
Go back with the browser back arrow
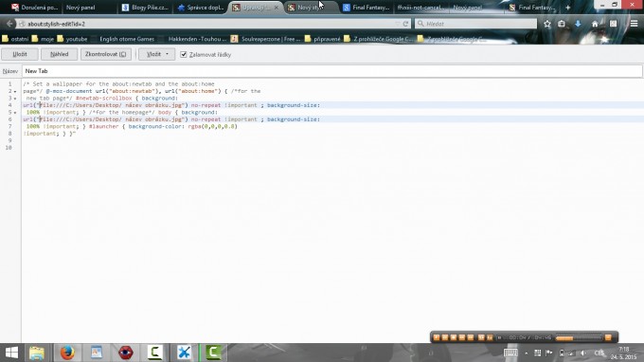coord(9,24)
